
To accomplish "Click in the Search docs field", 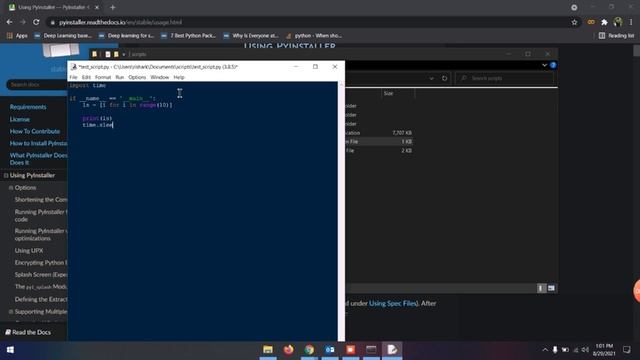I will tap(37, 84).
